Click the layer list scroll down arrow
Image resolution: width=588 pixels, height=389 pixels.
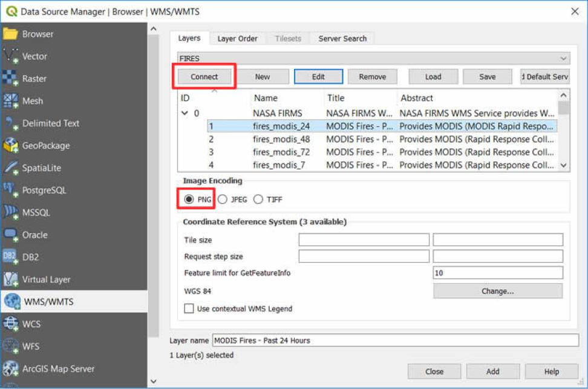click(x=563, y=165)
